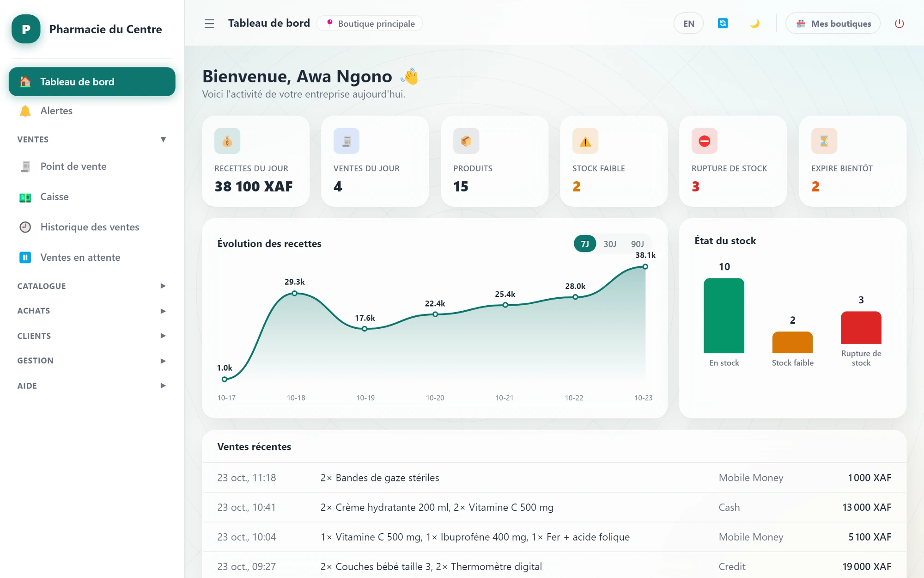This screenshot has height=578, width=924.
Task: Expand the GESTION section
Action: [92, 361]
